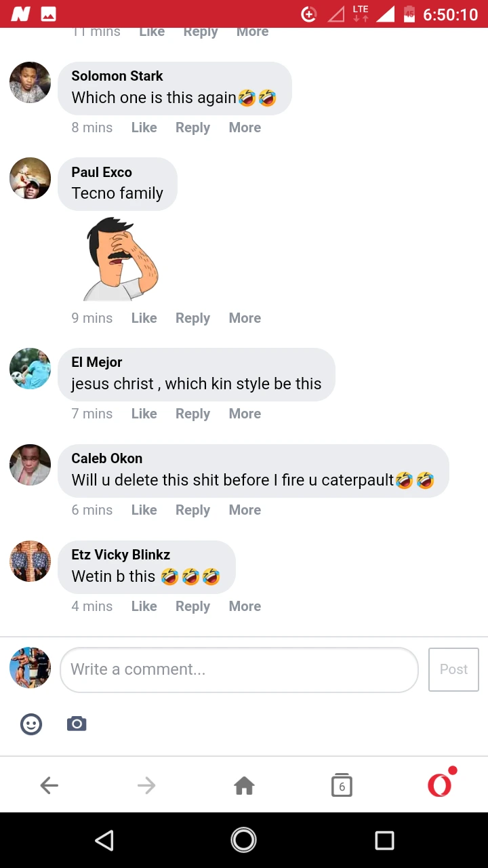Tap the browser forward arrow
Viewport: 488px width, 868px height.
146,785
